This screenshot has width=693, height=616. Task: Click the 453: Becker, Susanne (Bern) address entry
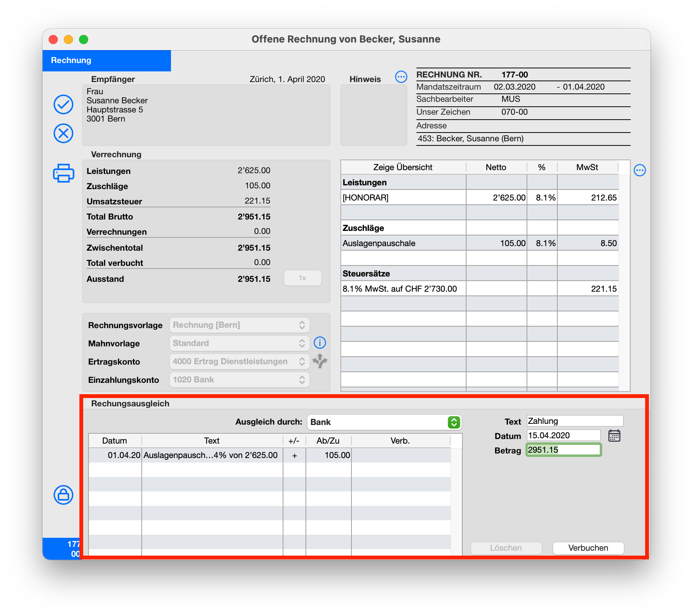point(471,139)
